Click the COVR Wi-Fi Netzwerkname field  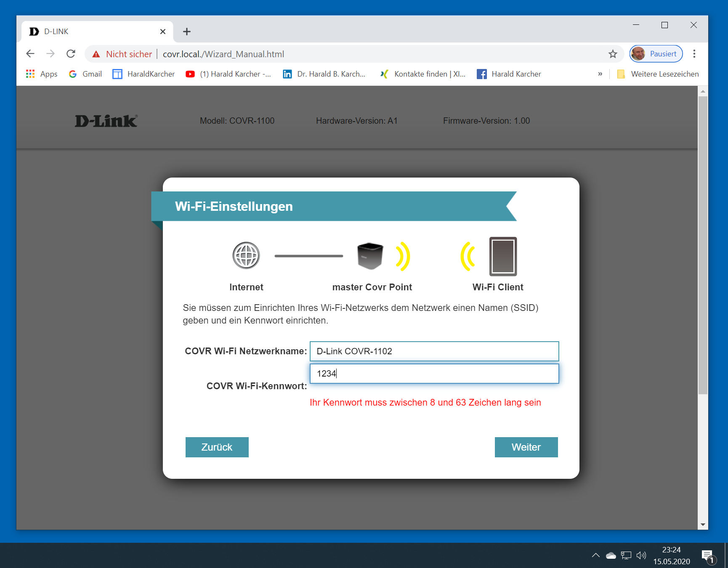434,351
